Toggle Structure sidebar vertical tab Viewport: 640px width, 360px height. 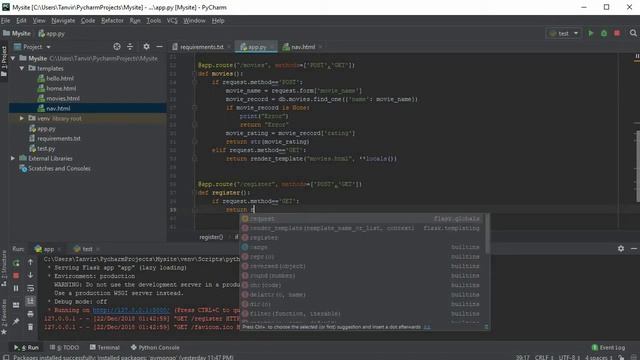pos(4,267)
